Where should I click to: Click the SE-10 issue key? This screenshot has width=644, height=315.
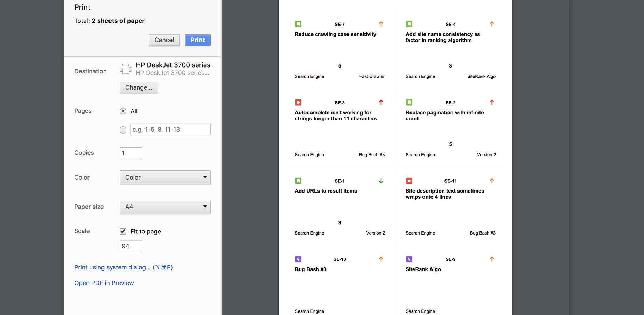click(339, 259)
